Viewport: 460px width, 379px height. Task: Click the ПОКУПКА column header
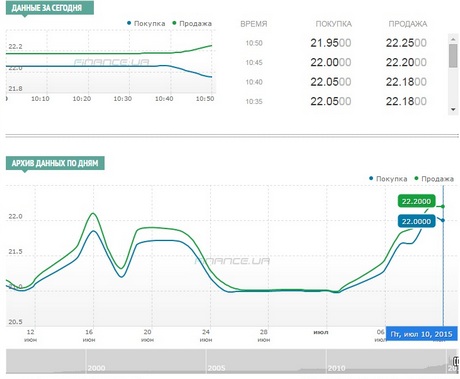(x=334, y=24)
